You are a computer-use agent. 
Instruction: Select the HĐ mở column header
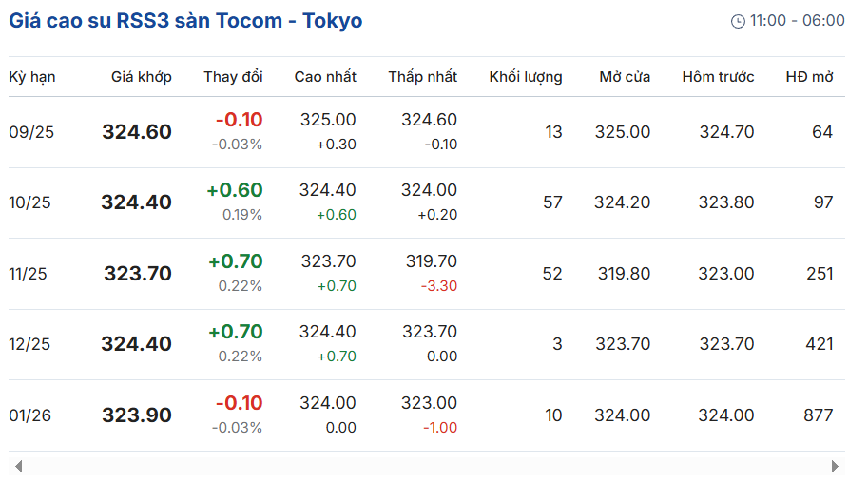(x=809, y=77)
